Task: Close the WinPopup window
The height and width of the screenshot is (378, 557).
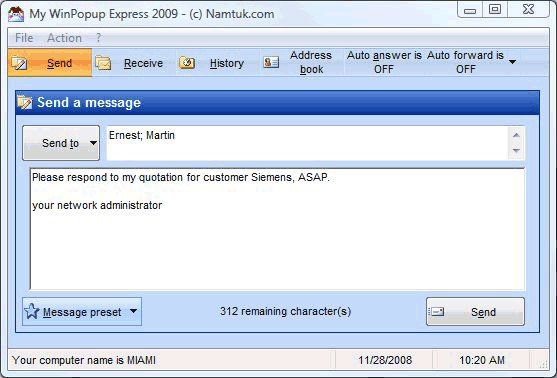Action: tap(528, 10)
